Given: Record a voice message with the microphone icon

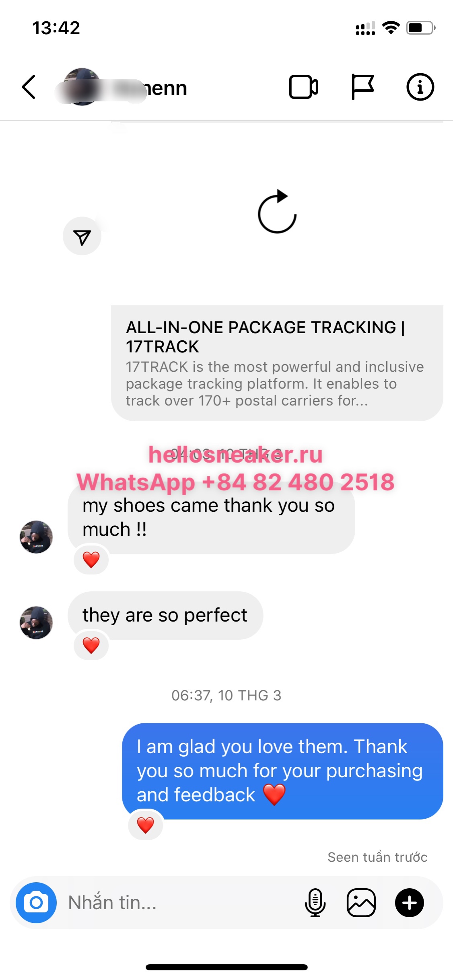Looking at the screenshot, I should tap(315, 902).
